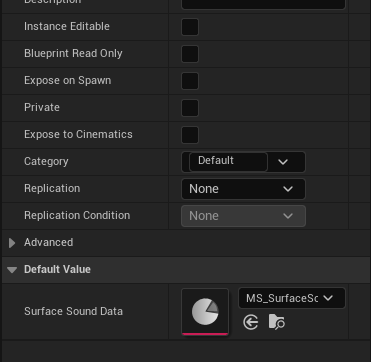The width and height of the screenshot is (371, 362).
Task: Click Use Selected Asset arrow icon
Action: pyautogui.click(x=251, y=323)
